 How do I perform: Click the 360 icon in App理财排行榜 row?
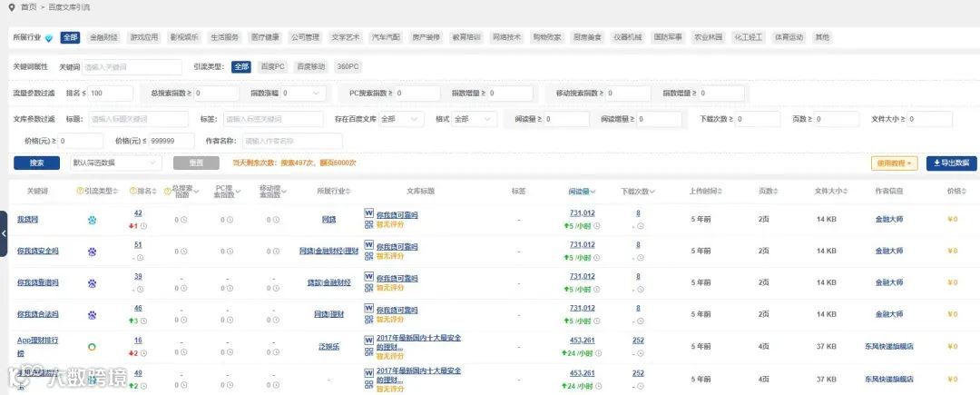tap(92, 346)
